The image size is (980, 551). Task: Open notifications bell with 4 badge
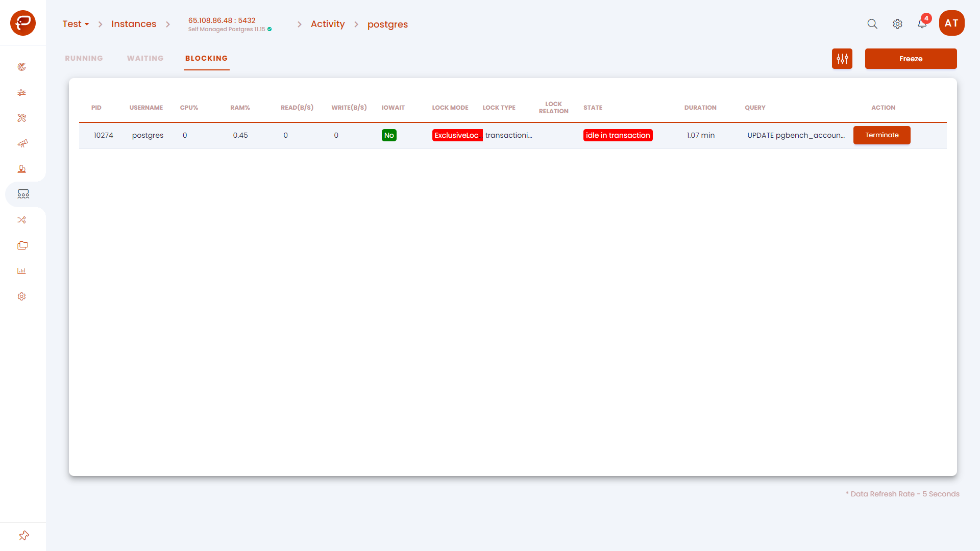pos(923,23)
